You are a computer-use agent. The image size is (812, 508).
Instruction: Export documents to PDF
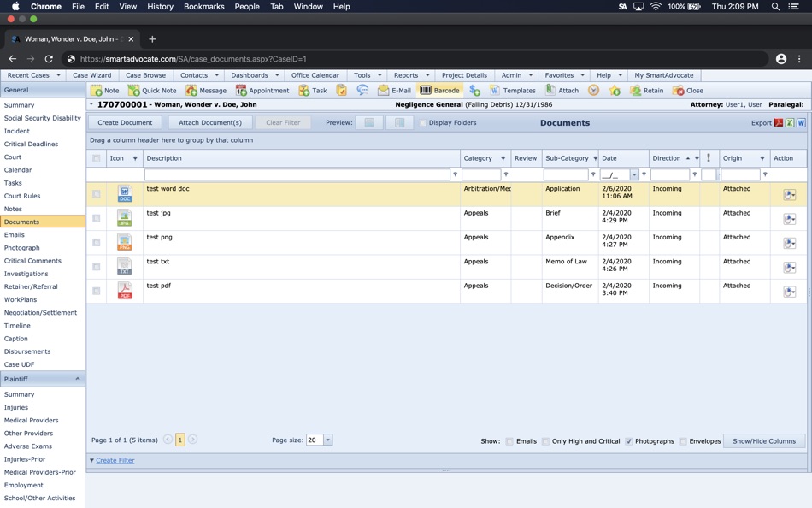tap(779, 123)
